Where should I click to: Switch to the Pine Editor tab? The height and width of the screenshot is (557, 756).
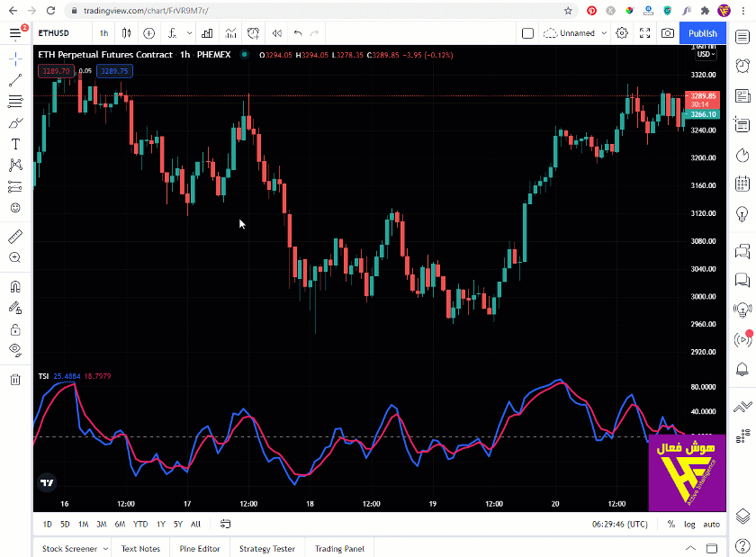coord(200,548)
